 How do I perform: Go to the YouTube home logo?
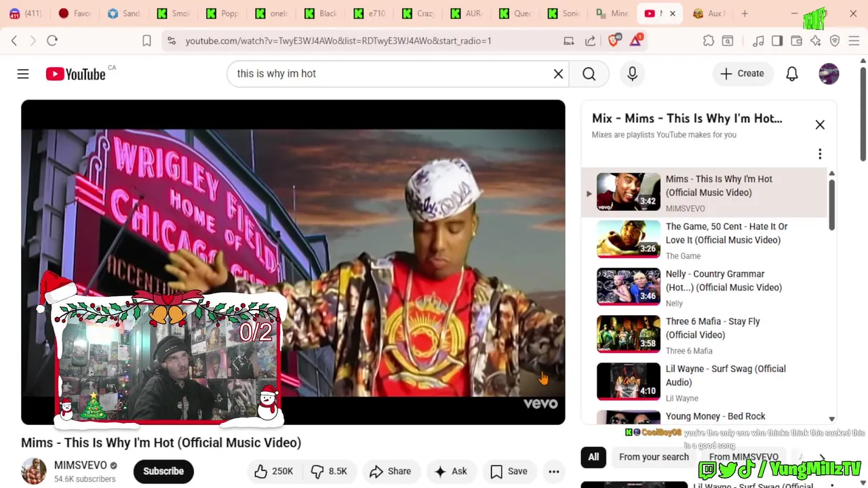[76, 74]
